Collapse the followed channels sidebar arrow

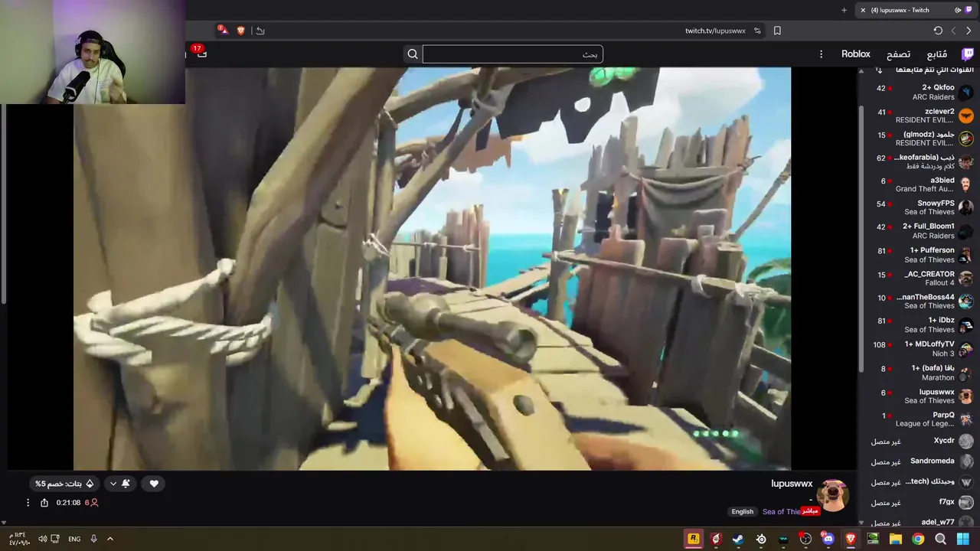tap(879, 70)
